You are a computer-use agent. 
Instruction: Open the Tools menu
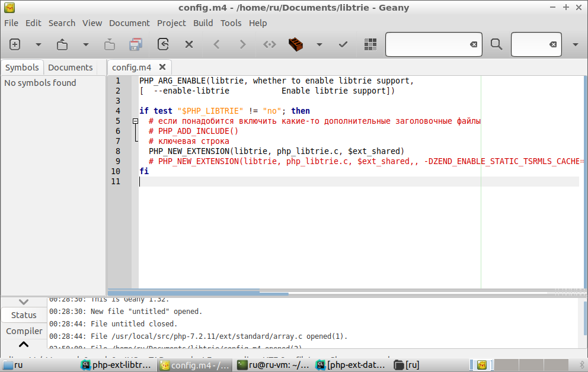click(231, 23)
